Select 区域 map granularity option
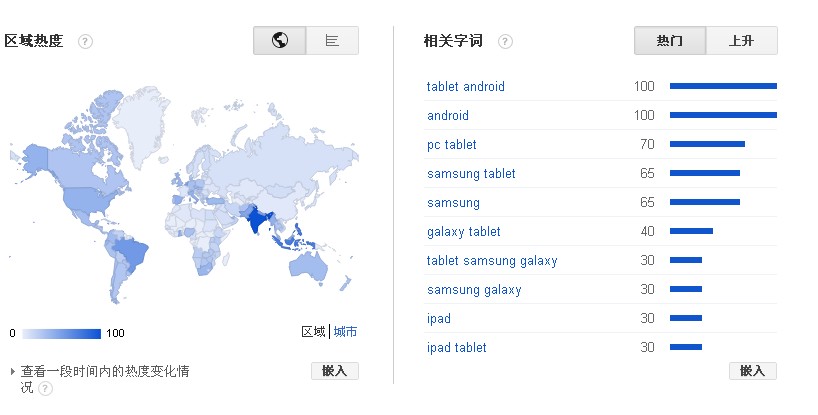Screen dimensions: 818x415 [x=314, y=332]
